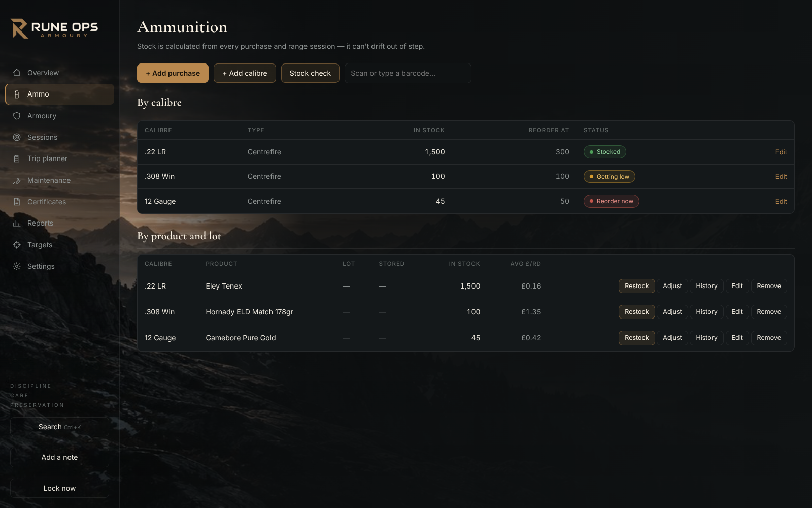Click the Armoury shield icon

(17, 116)
